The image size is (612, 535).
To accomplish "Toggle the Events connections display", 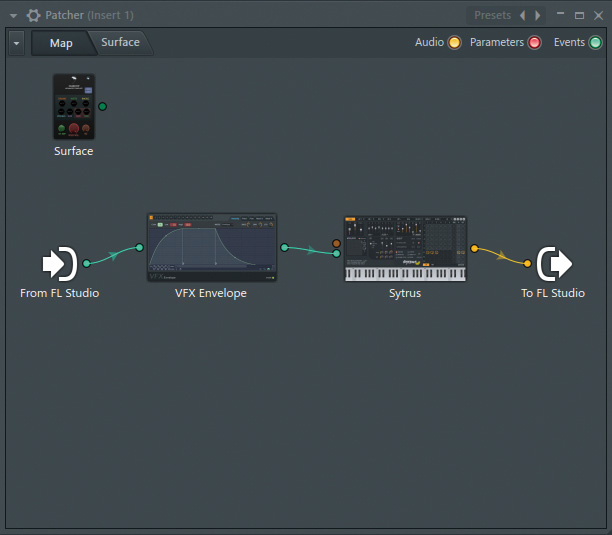I will pyautogui.click(x=595, y=42).
